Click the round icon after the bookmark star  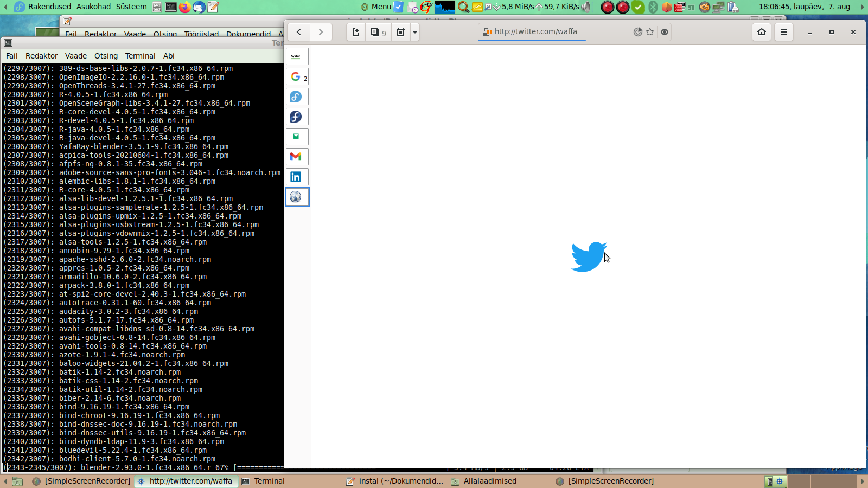click(x=665, y=32)
